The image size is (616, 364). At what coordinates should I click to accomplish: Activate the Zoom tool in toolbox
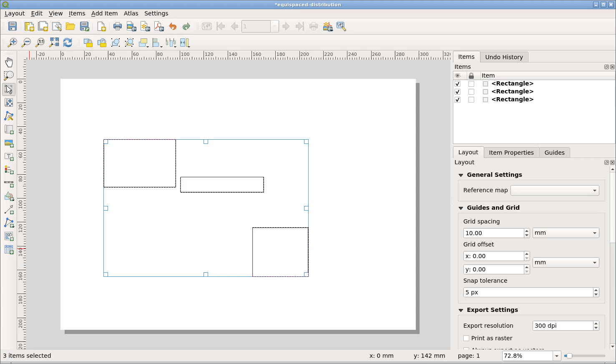tap(9, 75)
